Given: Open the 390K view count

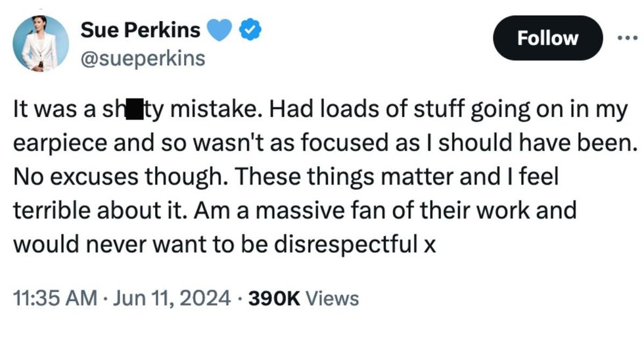Looking at the screenshot, I should [x=272, y=298].
